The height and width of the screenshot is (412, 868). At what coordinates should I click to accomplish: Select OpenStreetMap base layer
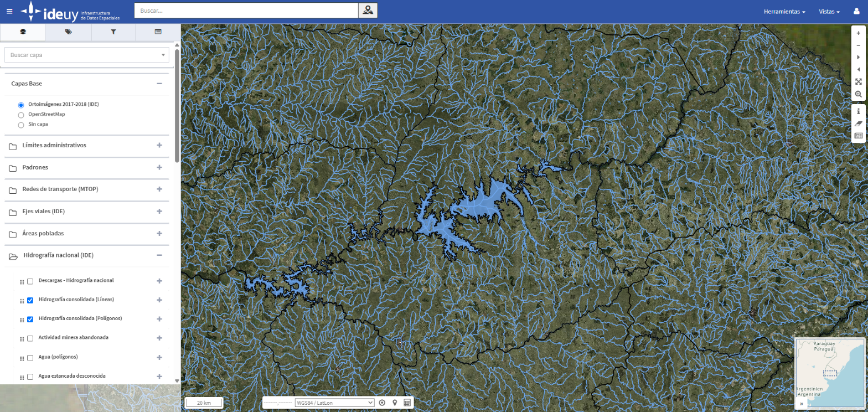[x=21, y=115]
